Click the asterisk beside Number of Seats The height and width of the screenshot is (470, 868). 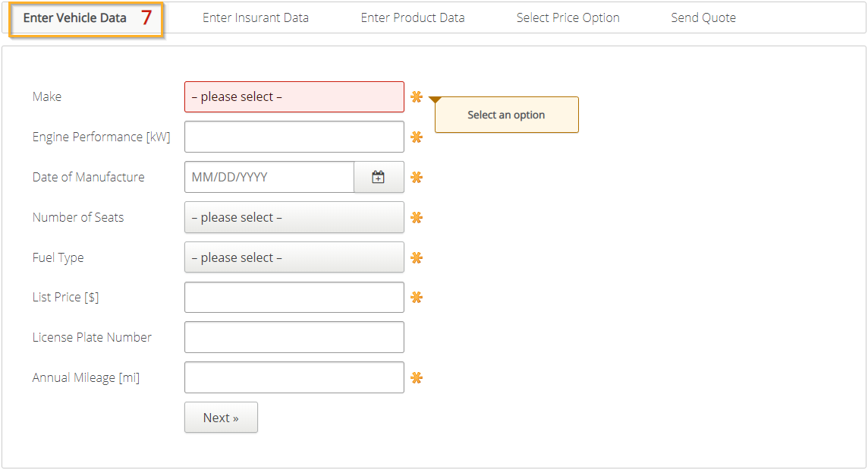pyautogui.click(x=417, y=218)
